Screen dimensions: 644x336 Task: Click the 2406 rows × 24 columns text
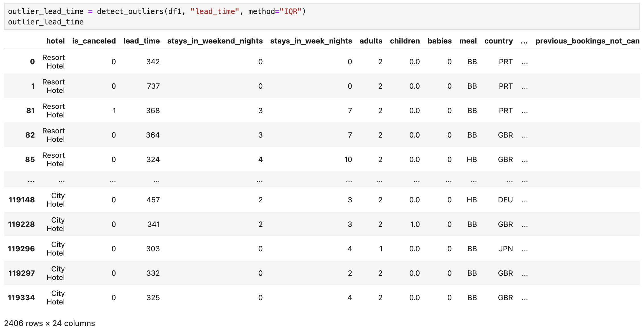[x=49, y=323]
